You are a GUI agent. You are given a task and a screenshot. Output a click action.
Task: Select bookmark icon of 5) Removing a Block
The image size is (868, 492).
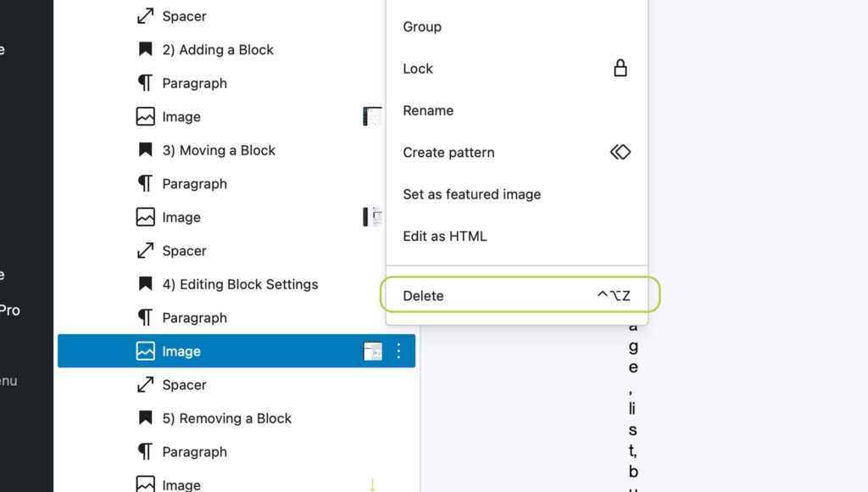145,417
